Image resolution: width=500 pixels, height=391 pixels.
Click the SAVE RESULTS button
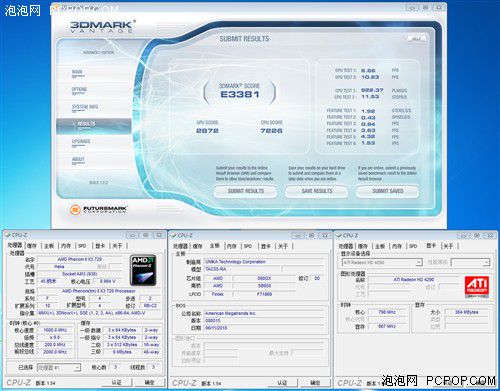click(x=317, y=191)
